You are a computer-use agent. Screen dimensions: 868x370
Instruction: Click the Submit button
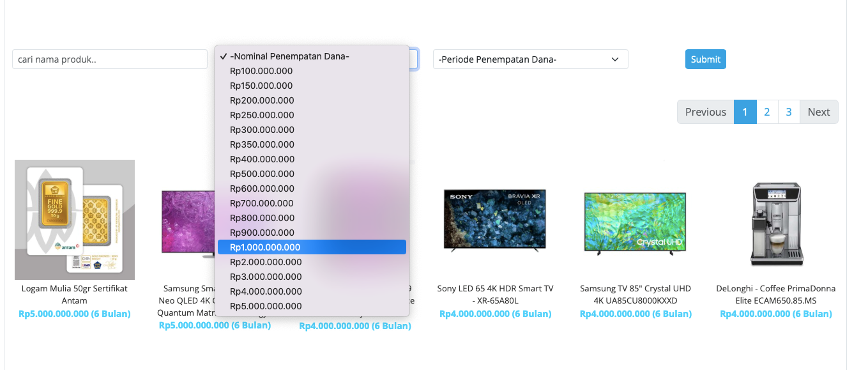[706, 59]
